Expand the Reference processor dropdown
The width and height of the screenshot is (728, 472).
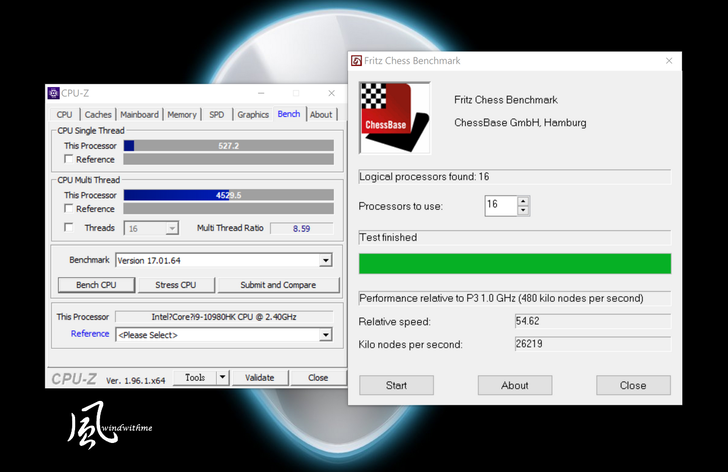pyautogui.click(x=325, y=335)
